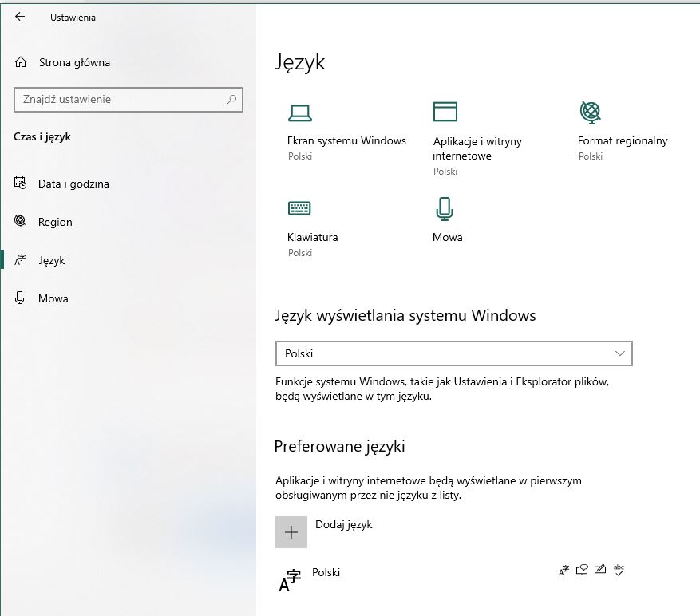
Task: Click the sidebar Język language icon
Action: pos(20,260)
